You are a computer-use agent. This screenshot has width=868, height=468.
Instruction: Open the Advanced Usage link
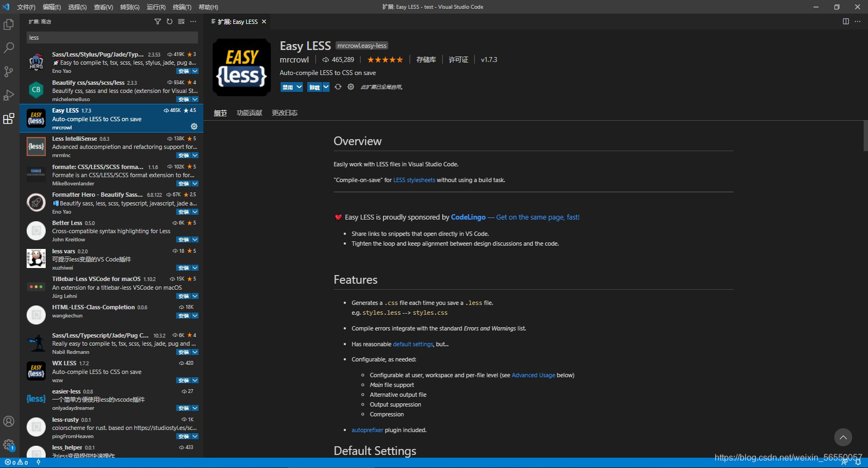click(x=534, y=375)
